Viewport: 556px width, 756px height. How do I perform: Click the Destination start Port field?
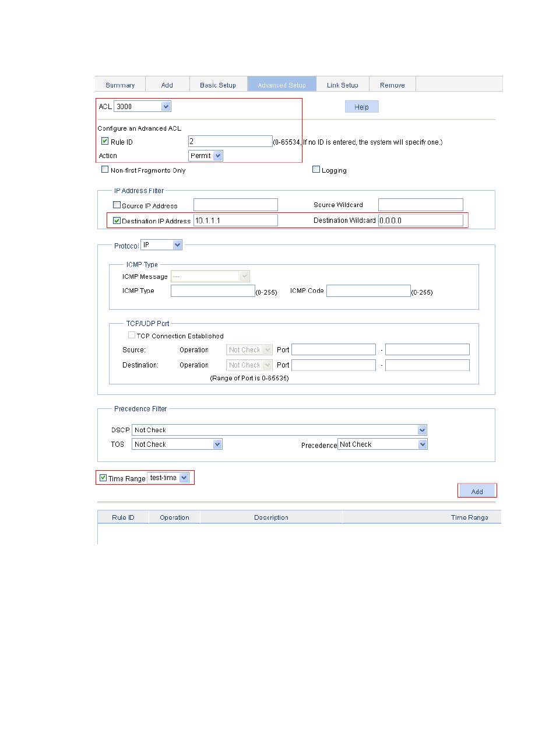[333, 365]
